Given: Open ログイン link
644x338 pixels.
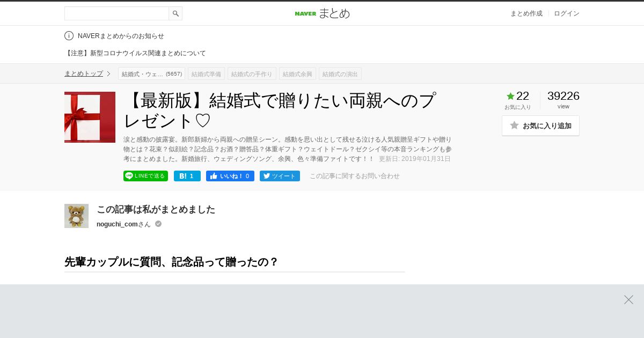Looking at the screenshot, I should pyautogui.click(x=567, y=13).
